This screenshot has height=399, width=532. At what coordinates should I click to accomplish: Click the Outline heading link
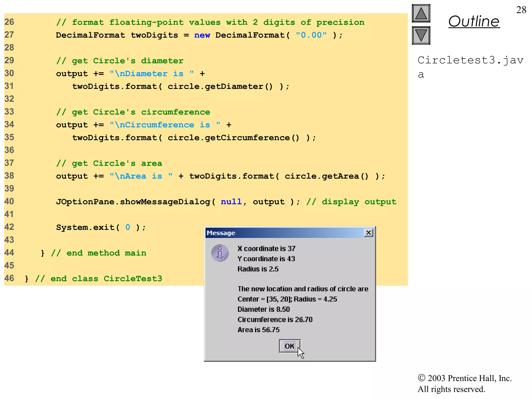click(x=474, y=21)
